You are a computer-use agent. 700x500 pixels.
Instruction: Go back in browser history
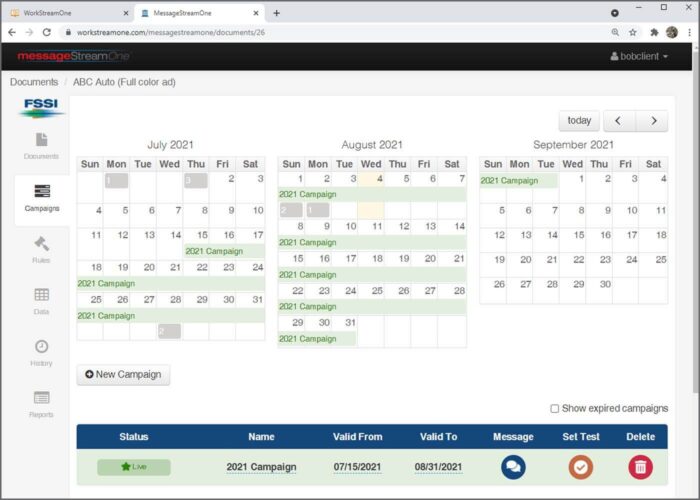[x=12, y=32]
